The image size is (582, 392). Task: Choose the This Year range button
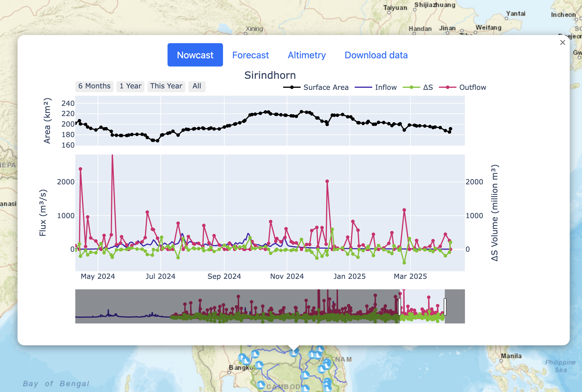pyautogui.click(x=166, y=86)
